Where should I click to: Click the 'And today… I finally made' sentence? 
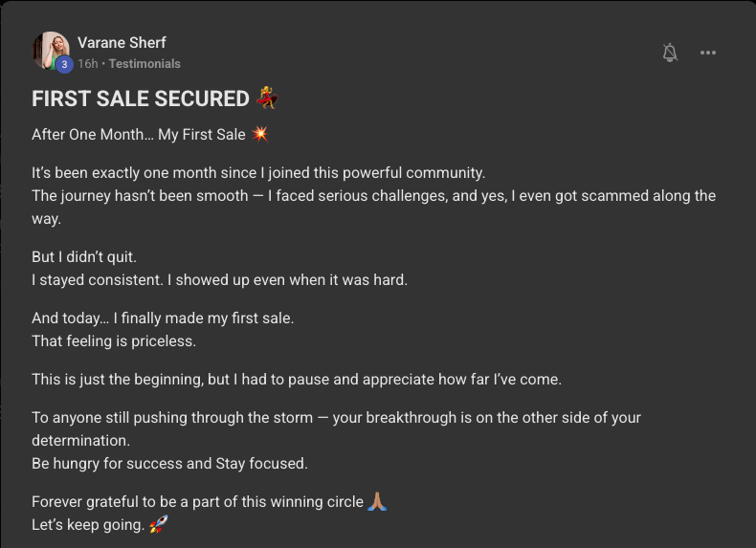163,318
